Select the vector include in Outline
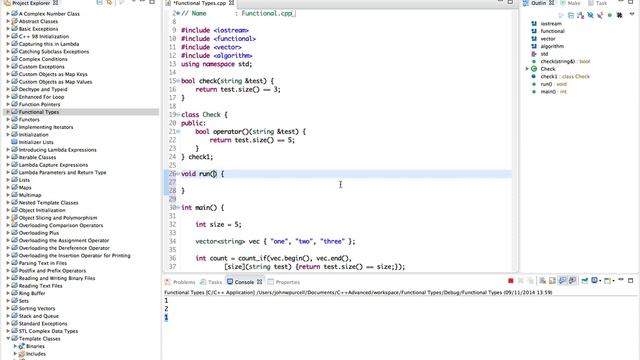 548,39
